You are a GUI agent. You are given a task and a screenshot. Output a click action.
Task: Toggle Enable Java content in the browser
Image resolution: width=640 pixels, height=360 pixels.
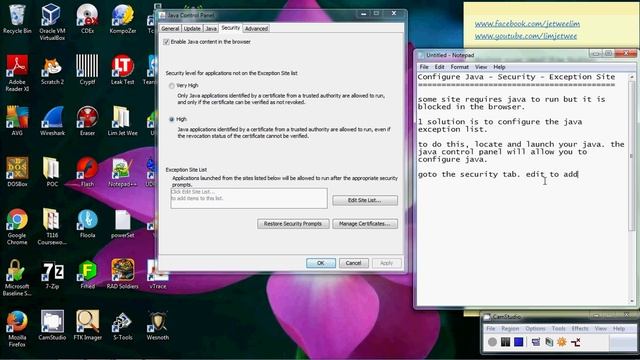click(166, 42)
